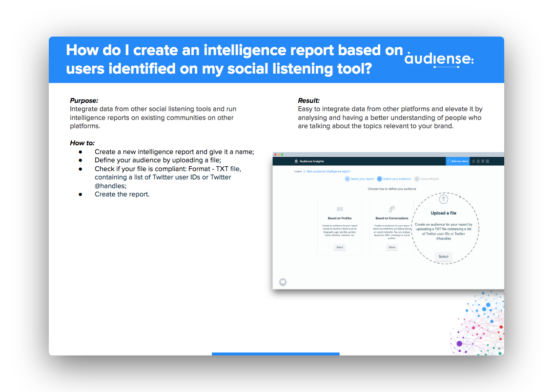Select the Define your audience step
The width and height of the screenshot is (553, 392).
point(394,179)
